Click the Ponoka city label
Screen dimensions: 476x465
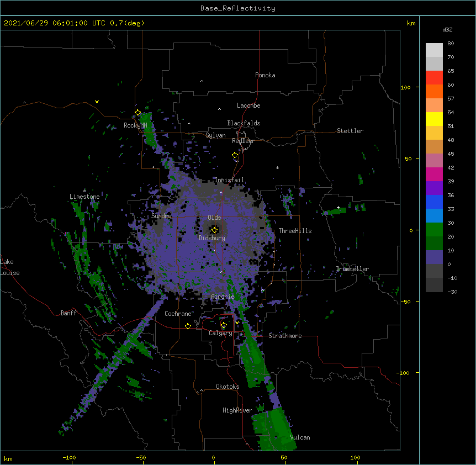click(x=265, y=75)
